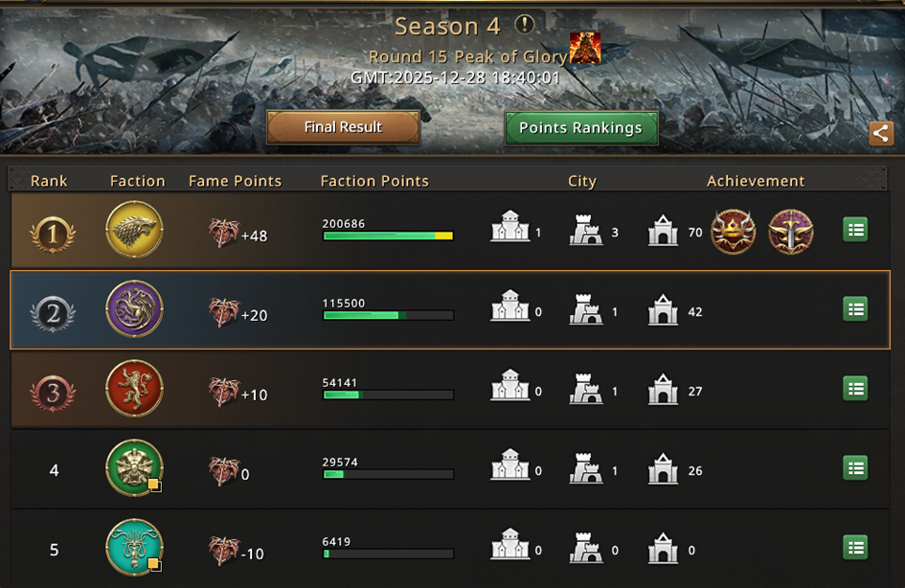905x588 pixels.
Task: Click the Season 4 info exclamation icon
Action: tap(525, 25)
